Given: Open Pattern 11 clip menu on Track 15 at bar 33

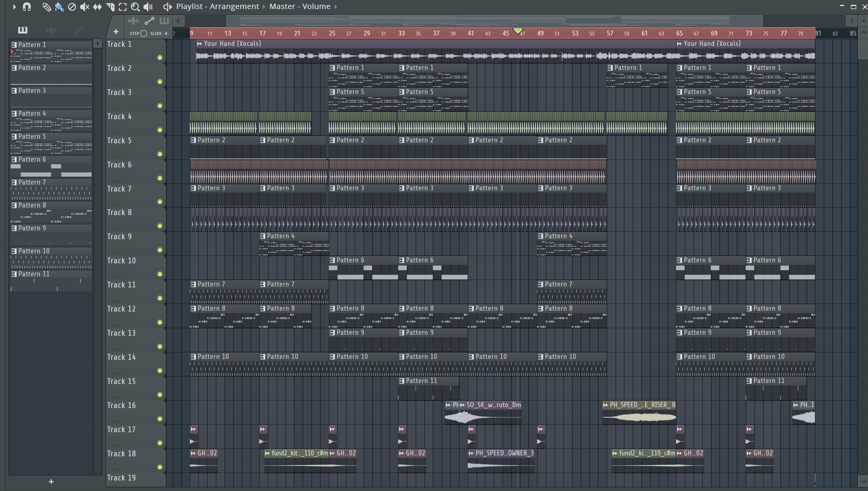Looking at the screenshot, I should (402, 381).
